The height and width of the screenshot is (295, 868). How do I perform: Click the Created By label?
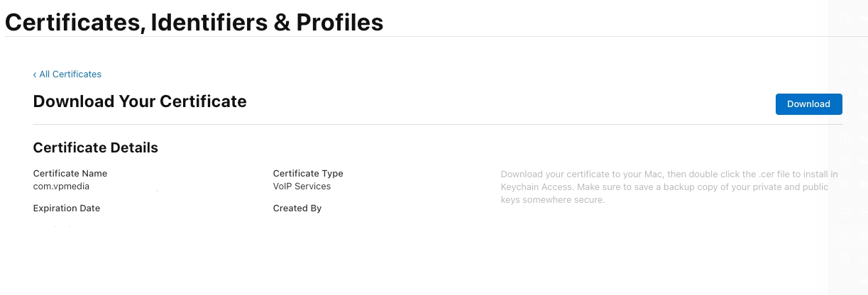pos(297,208)
